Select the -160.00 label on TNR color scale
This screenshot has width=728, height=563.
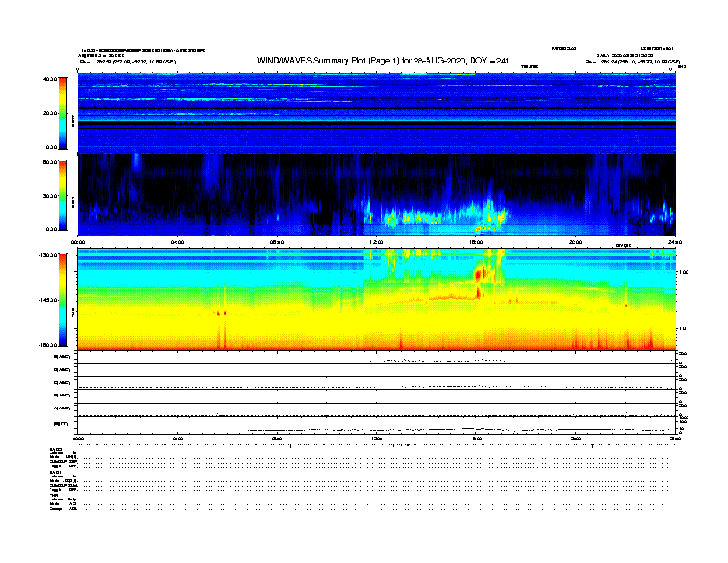tap(49, 345)
